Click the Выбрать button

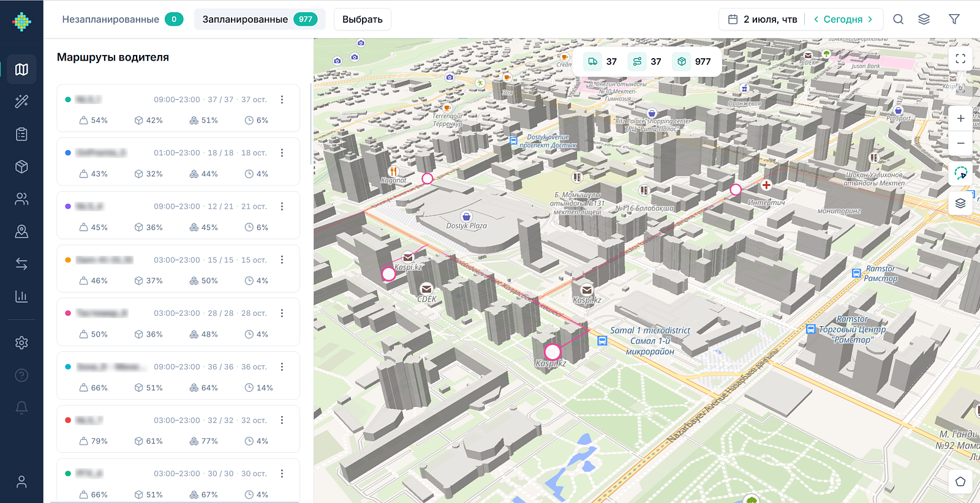[x=362, y=19]
